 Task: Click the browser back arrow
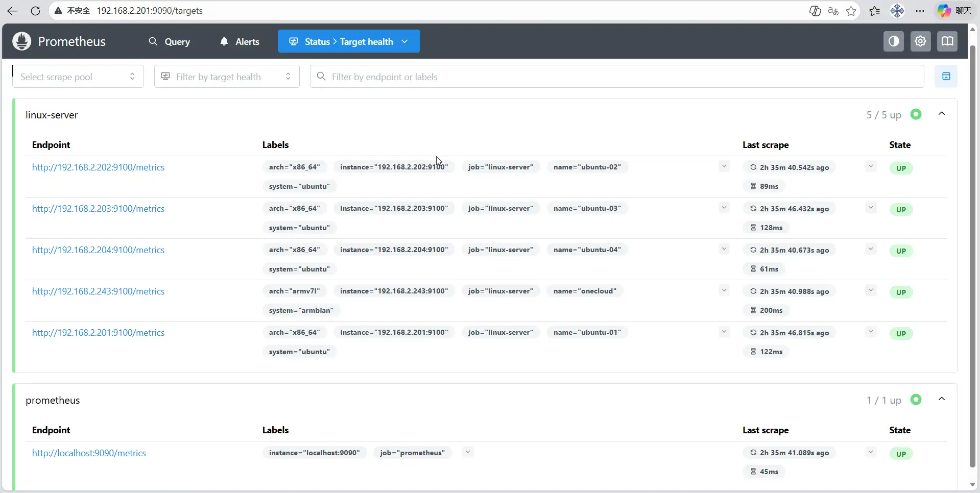coord(12,11)
